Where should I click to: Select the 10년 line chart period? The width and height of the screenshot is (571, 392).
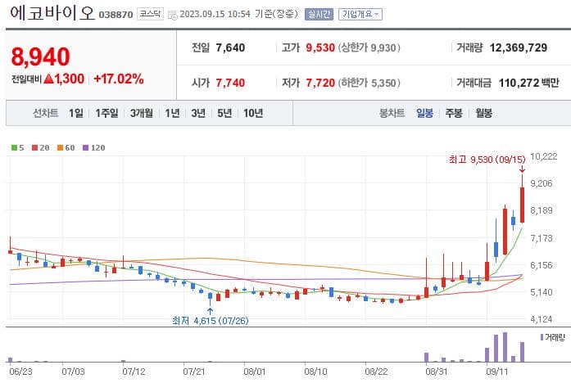coord(253,113)
